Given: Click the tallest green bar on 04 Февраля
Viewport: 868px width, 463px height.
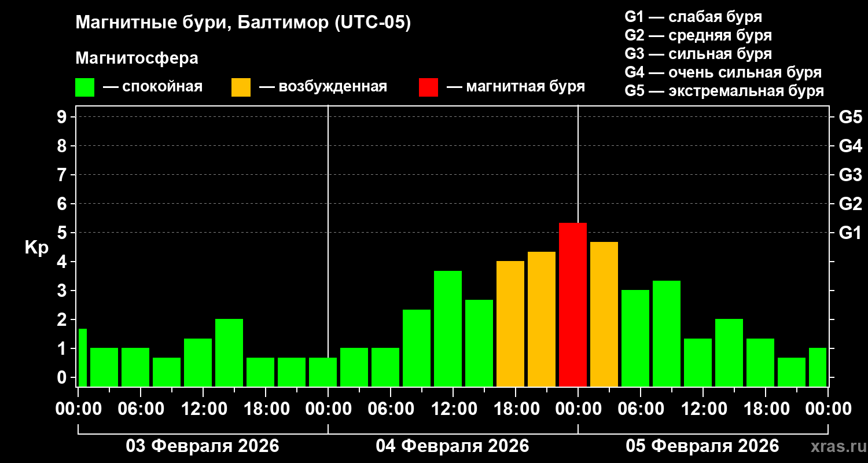Looking at the screenshot, I should click(448, 329).
